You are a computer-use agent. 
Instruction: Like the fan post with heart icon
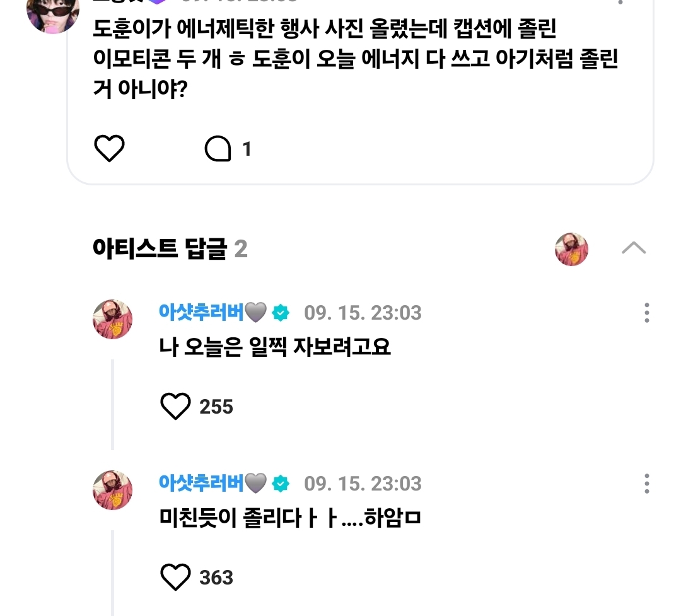click(x=110, y=149)
